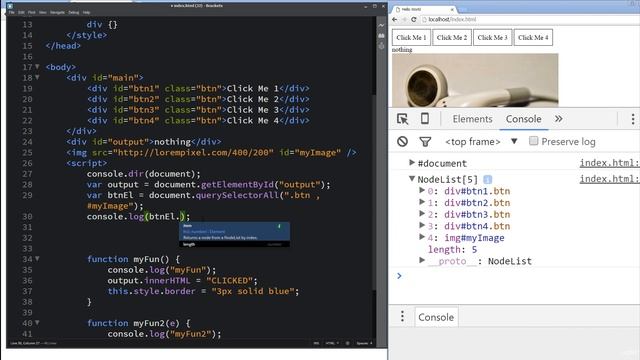Expand item 0: div#btn1.btn
Viewport: 640px width, 360px height.
422,190
